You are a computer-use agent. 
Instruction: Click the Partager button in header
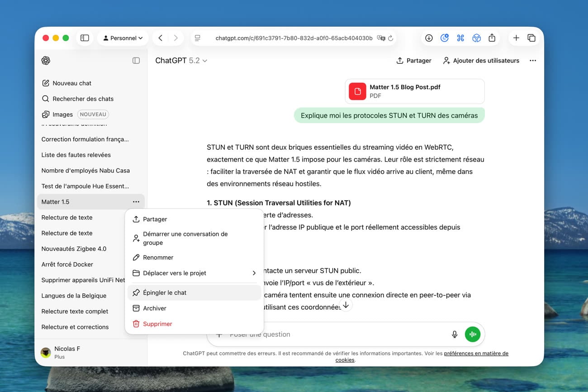click(414, 61)
